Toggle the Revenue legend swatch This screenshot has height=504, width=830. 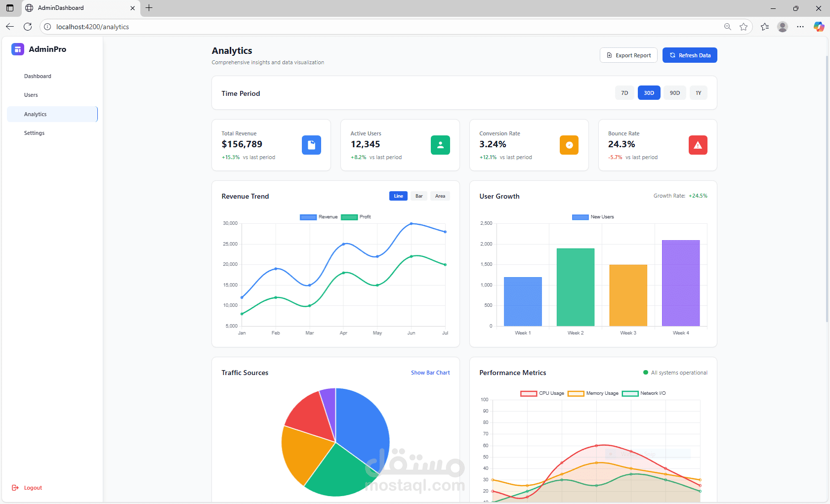(x=308, y=217)
